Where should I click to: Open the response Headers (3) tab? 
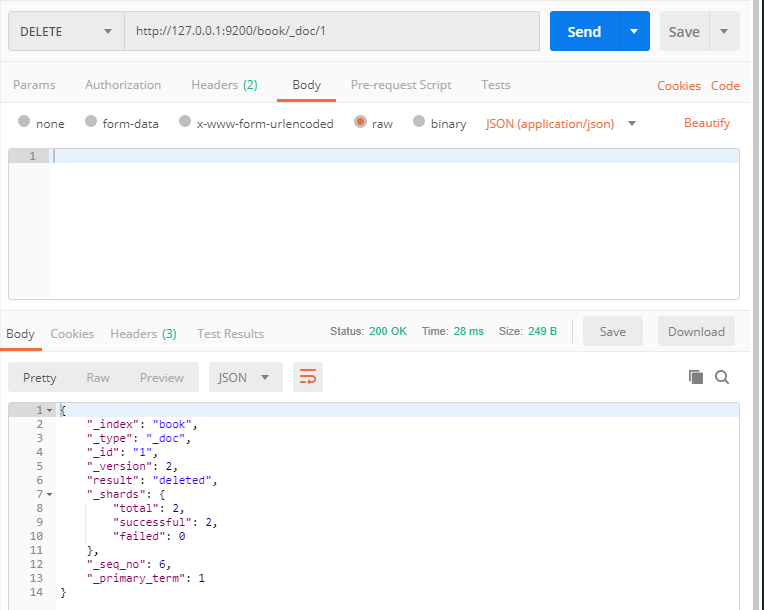coord(143,334)
